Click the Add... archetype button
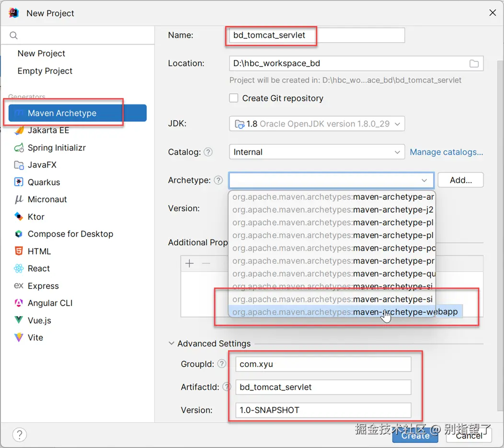This screenshot has height=448, width=504. click(460, 180)
